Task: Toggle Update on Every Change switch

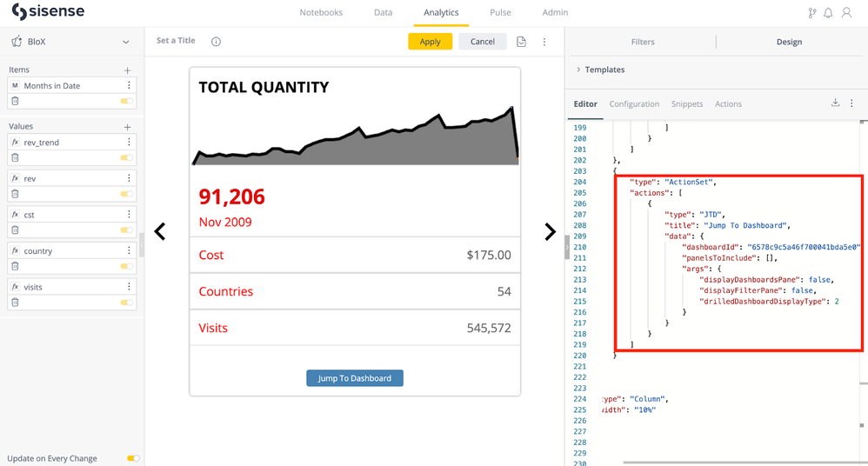Action: coord(133,458)
